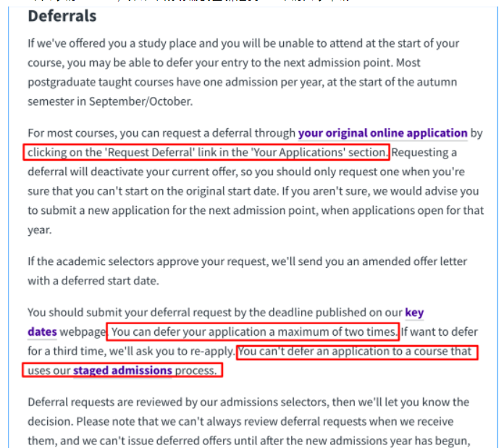Viewport: 504px width, 448px height.
Task: Click the word 'dates' link on second line
Action: click(x=42, y=331)
